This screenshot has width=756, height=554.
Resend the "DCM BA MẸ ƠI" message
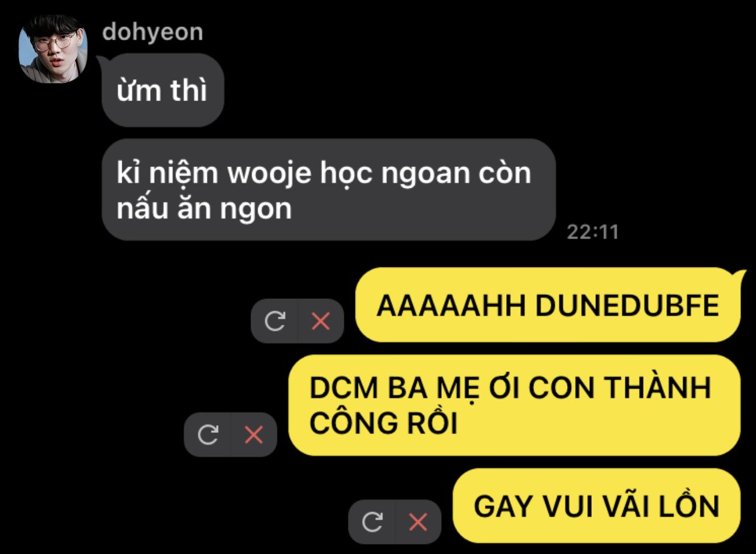(x=207, y=435)
